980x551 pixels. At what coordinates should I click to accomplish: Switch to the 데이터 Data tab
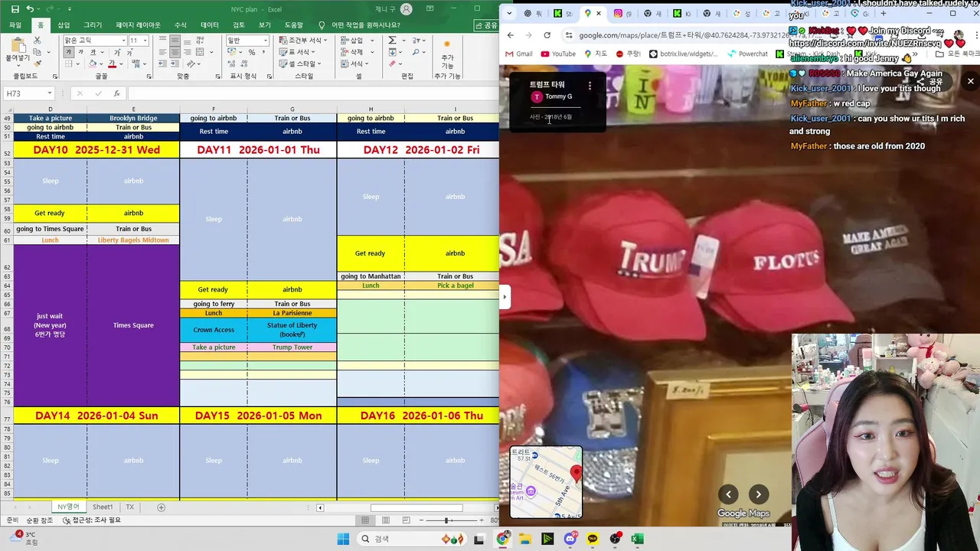pyautogui.click(x=209, y=25)
